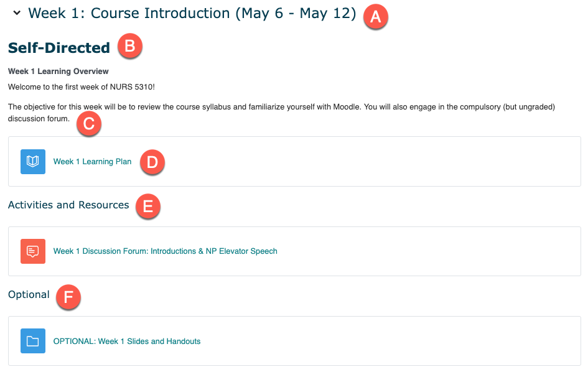
Task: Click the red circle marker labeled F
Action: (x=68, y=297)
